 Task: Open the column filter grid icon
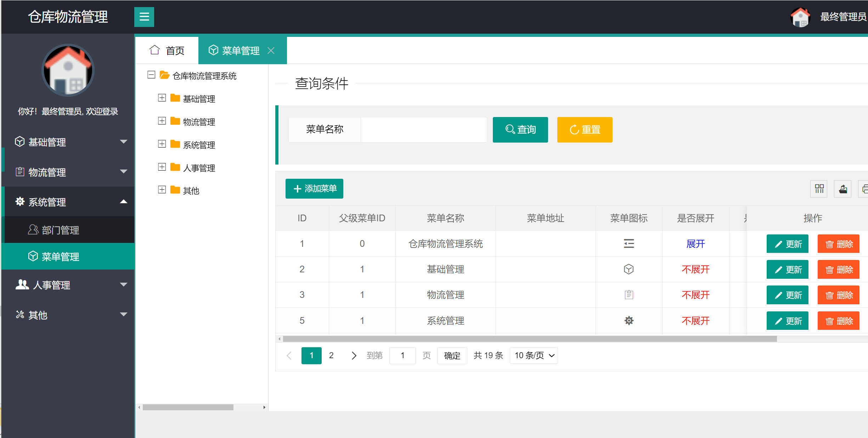819,189
